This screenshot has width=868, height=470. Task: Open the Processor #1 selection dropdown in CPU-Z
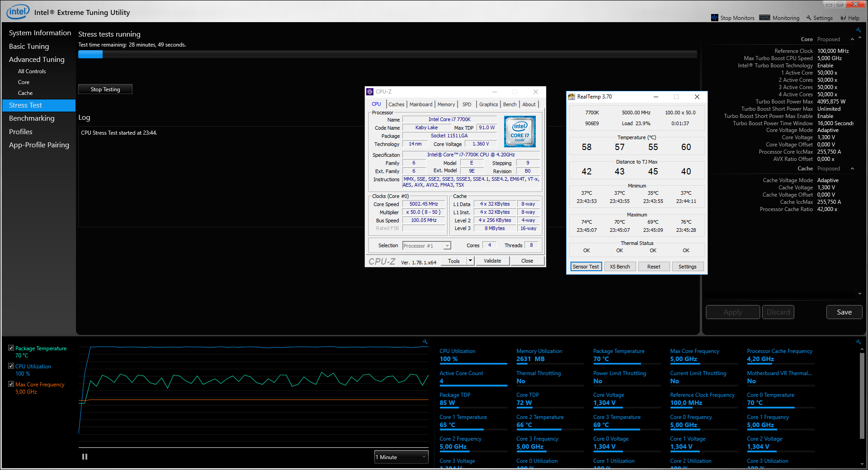427,246
